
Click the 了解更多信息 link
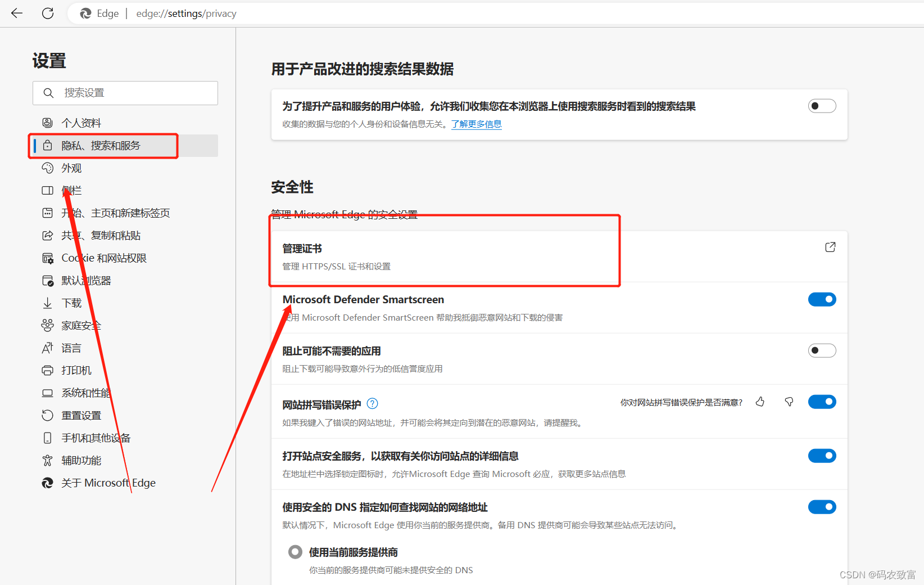476,124
